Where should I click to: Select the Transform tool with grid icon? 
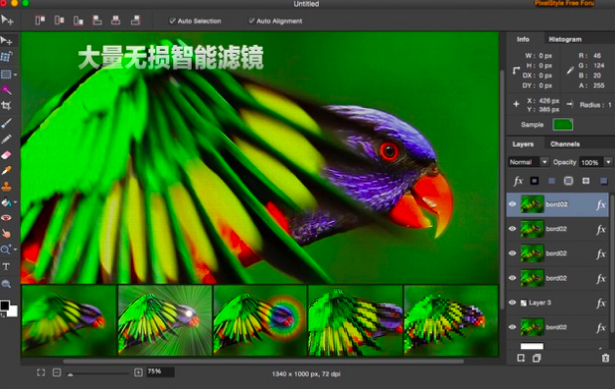pyautogui.click(x=6, y=57)
